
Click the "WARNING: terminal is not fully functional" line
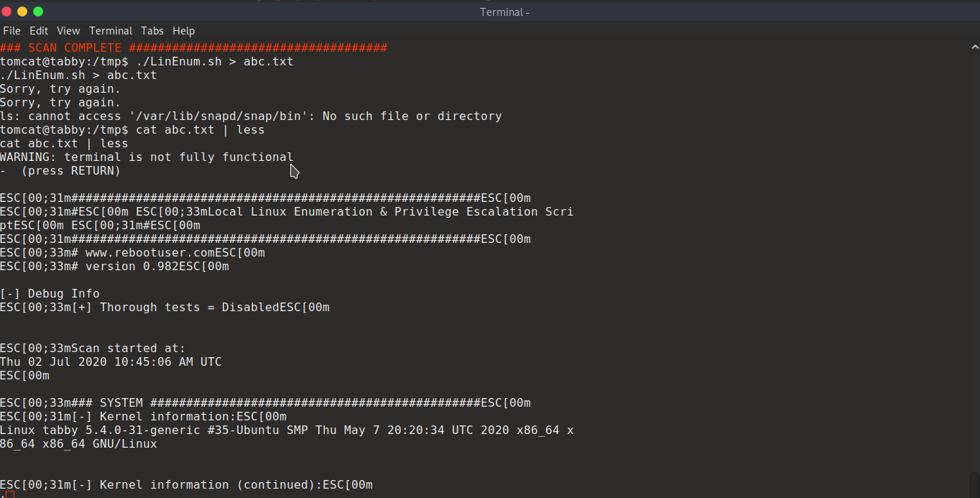[x=147, y=157]
